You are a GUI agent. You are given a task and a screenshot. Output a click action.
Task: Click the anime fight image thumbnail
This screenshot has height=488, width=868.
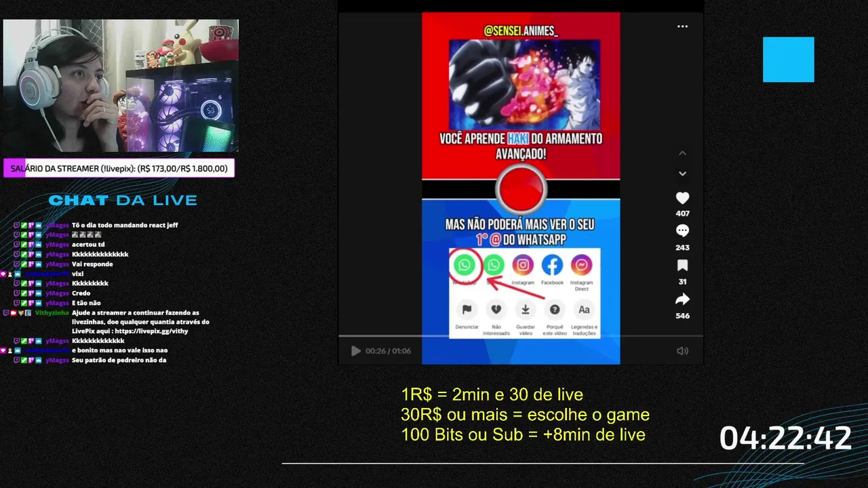pyautogui.click(x=524, y=84)
